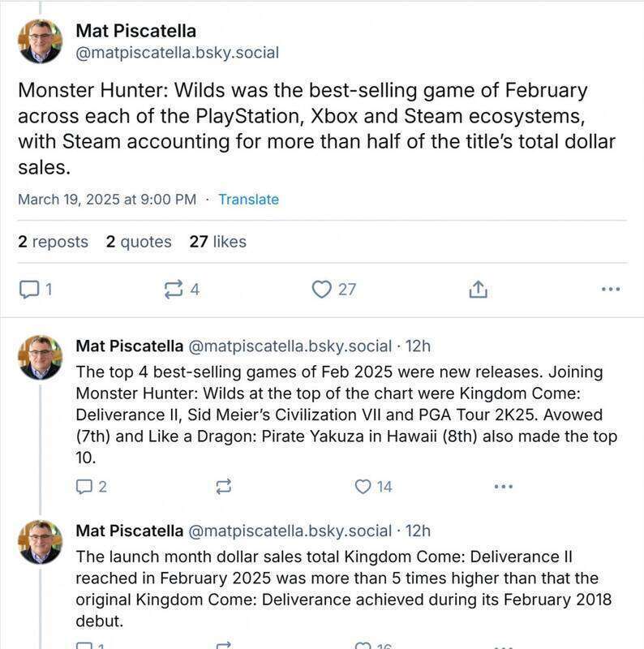Click Mat Piscatella name in main post header
Image resolution: width=644 pixels, height=649 pixels.
click(135, 31)
